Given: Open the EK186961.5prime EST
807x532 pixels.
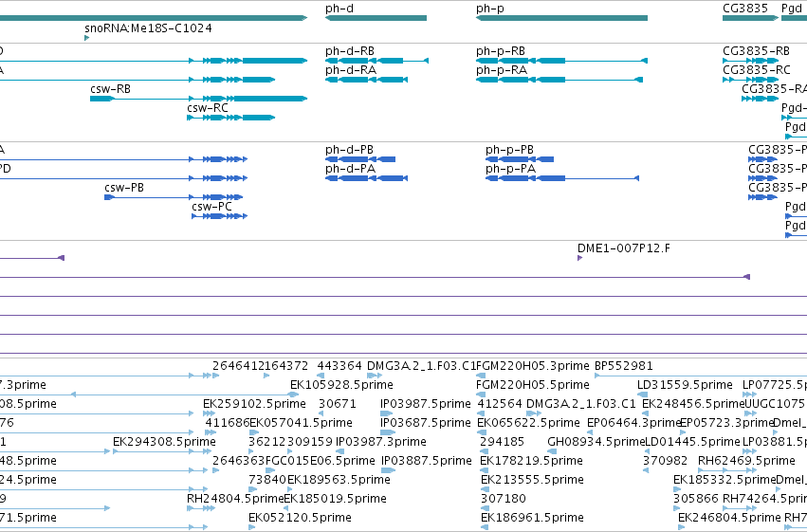Looking at the screenshot, I should pyautogui.click(x=484, y=527).
